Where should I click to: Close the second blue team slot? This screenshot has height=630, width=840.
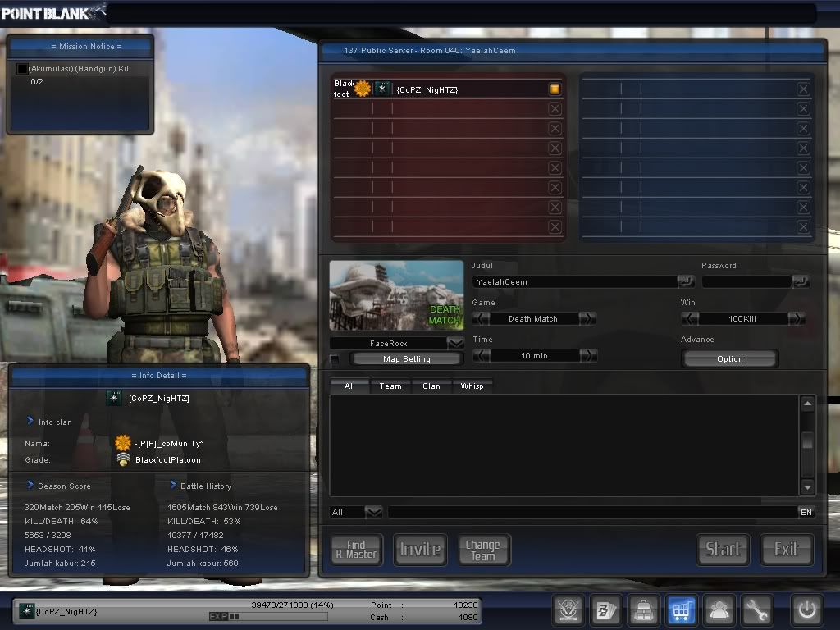pyautogui.click(x=803, y=109)
